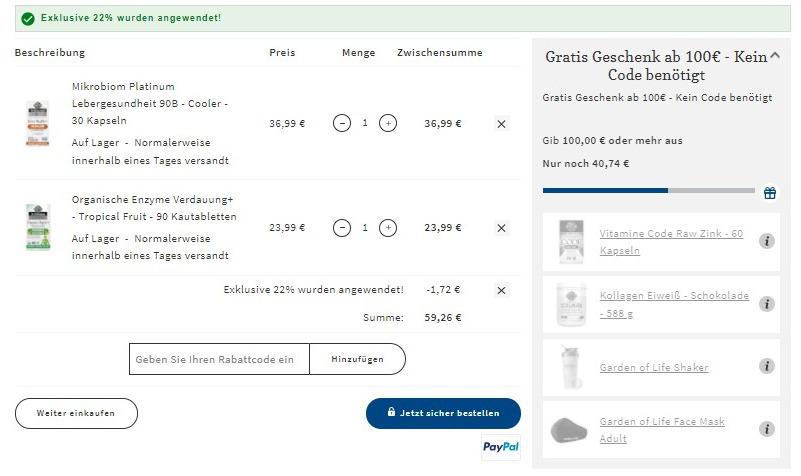Click the Hinzufügen button
This screenshot has width=801, height=476.
pyautogui.click(x=358, y=359)
